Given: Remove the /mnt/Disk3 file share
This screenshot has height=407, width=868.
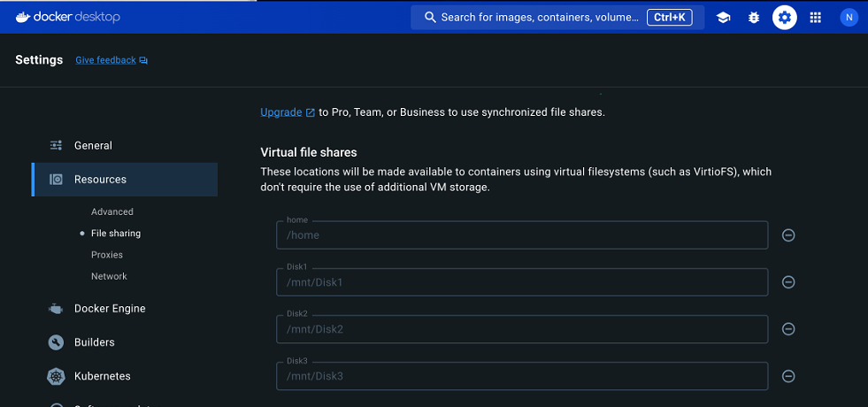Looking at the screenshot, I should point(788,376).
